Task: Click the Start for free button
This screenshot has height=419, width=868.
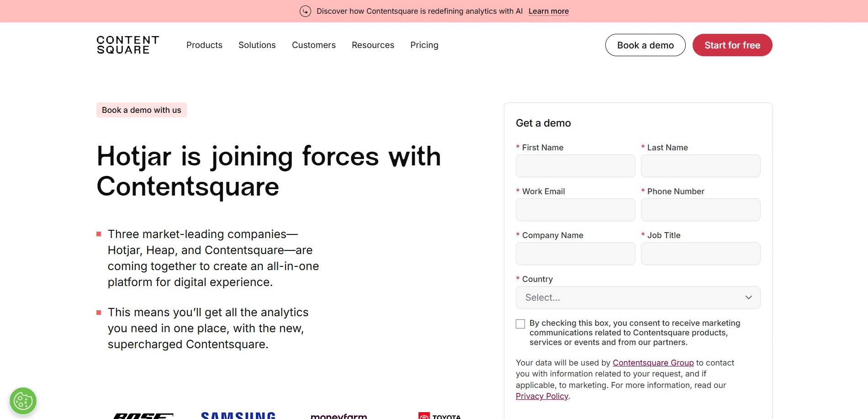Action: (732, 45)
